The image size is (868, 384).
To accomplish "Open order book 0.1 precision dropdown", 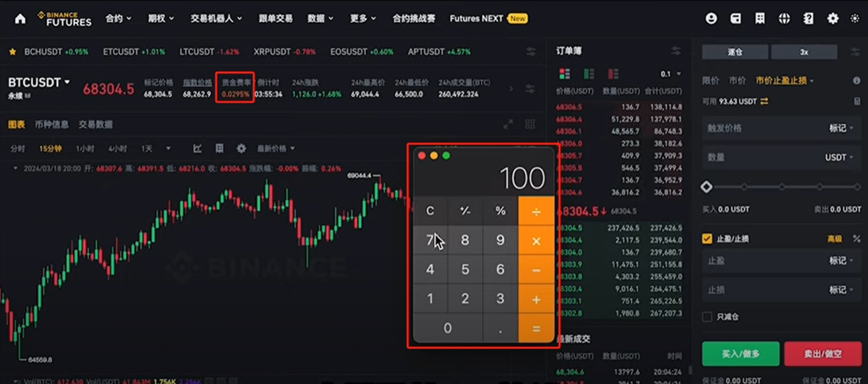I will click(670, 74).
